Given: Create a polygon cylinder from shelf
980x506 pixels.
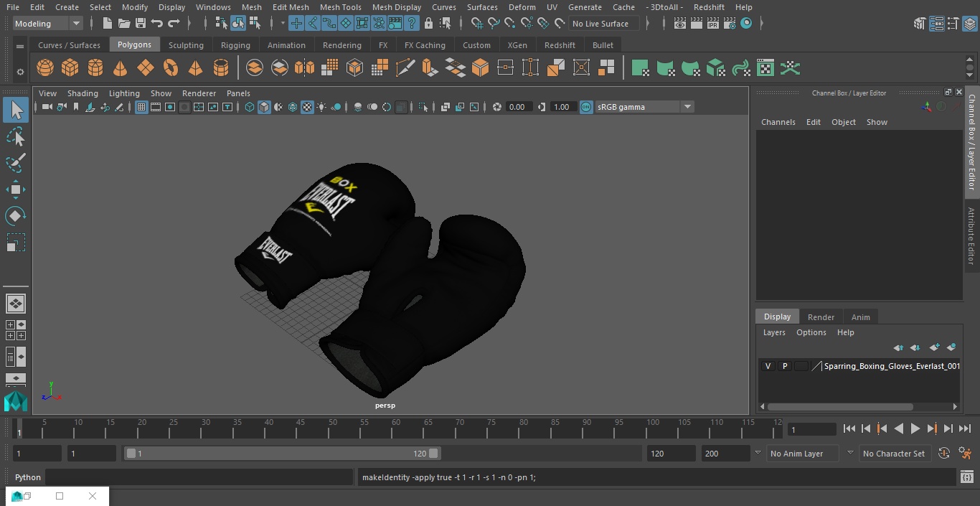Looking at the screenshot, I should click(95, 68).
